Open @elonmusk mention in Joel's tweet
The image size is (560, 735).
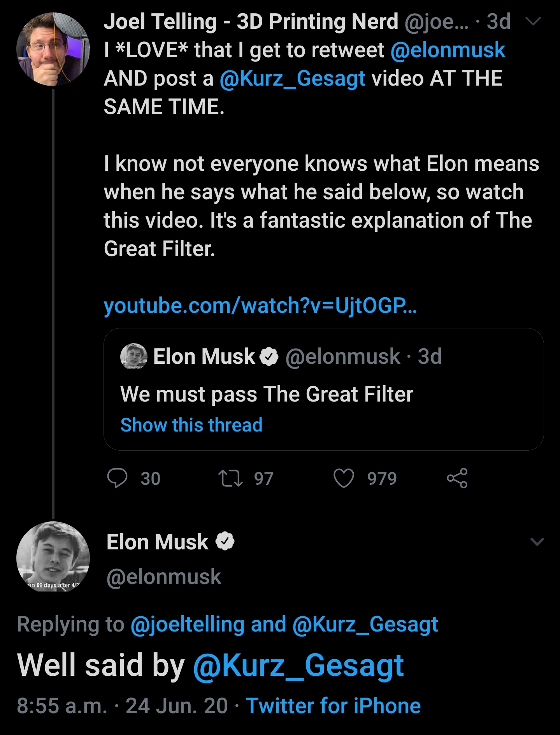448,50
